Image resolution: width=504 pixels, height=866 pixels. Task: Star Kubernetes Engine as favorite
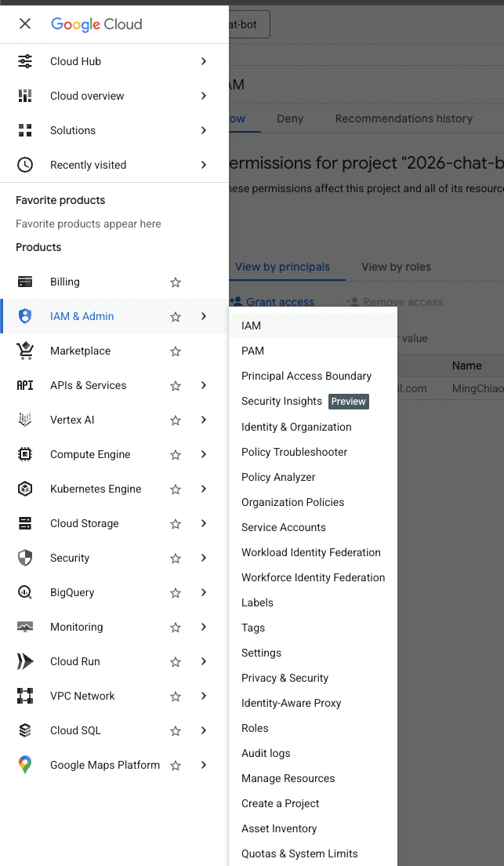click(176, 489)
